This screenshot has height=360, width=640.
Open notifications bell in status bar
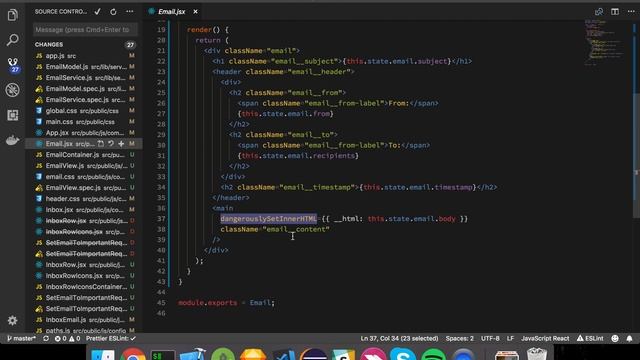pyautogui.click(x=629, y=338)
